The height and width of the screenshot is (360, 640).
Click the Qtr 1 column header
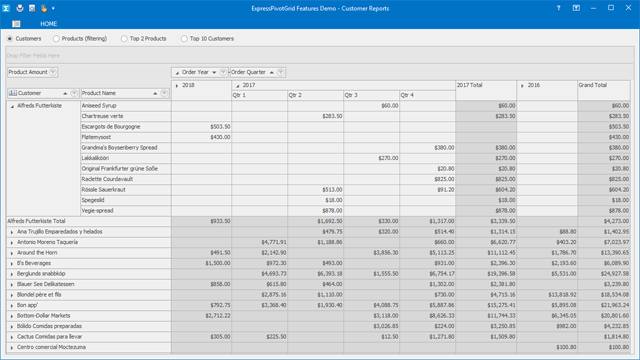pyautogui.click(x=260, y=95)
